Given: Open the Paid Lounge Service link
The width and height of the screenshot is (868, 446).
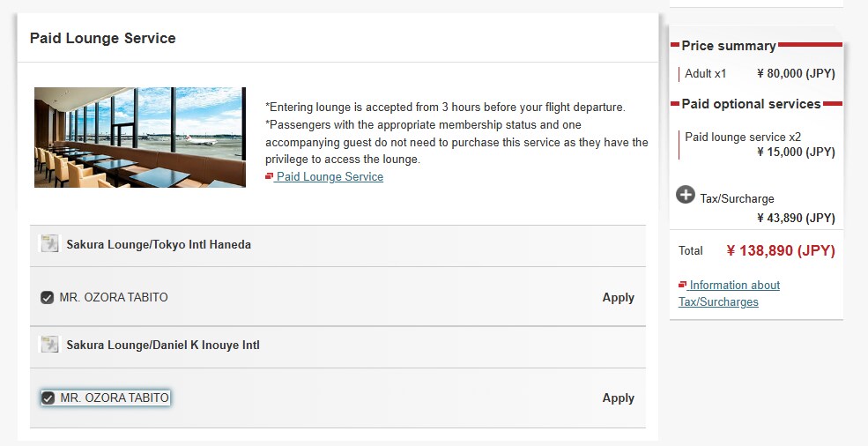Looking at the screenshot, I should pyautogui.click(x=330, y=177).
